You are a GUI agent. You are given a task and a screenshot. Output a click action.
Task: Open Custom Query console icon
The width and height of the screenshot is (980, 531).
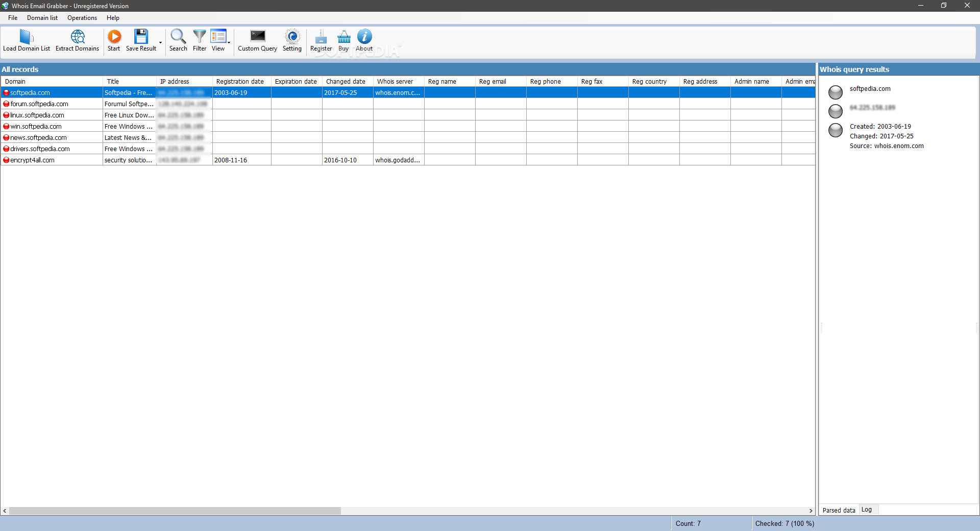257,36
